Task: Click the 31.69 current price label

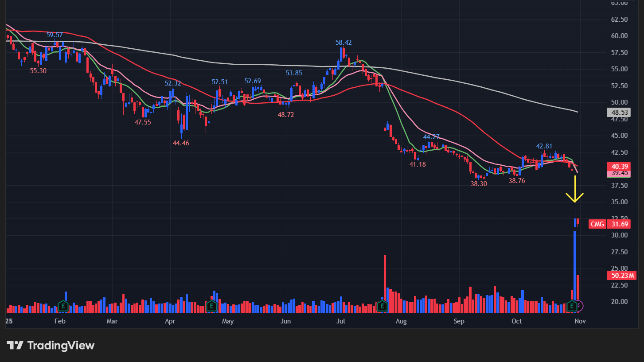Action: click(620, 224)
